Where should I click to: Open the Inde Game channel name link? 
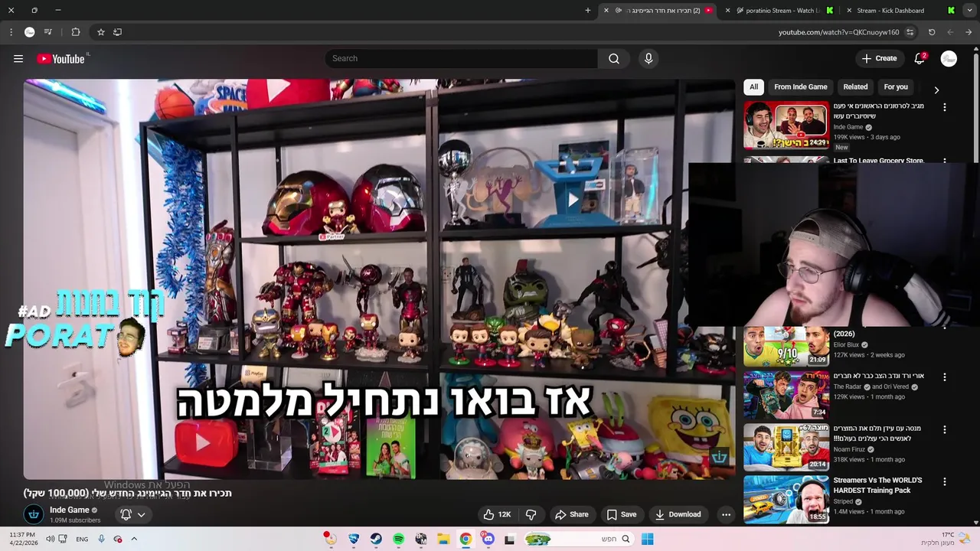coord(70,510)
